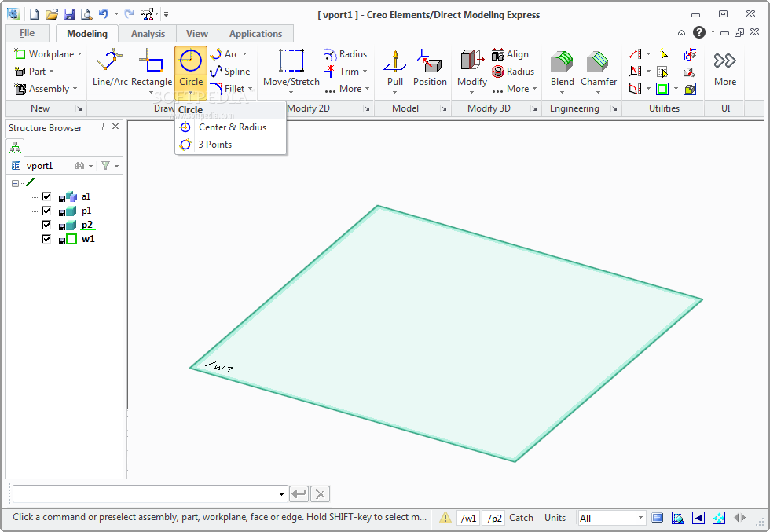Viewport: 770px width, 532px height.
Task: Uncheck the p1 part checkbox
Action: coord(46,211)
